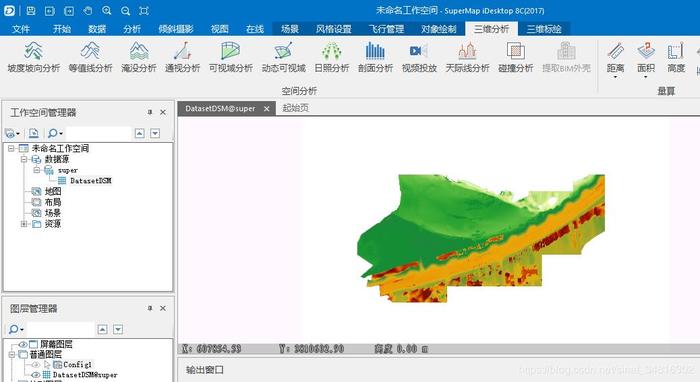Open the 文件 menu
The width and height of the screenshot is (700, 382).
(21, 29)
